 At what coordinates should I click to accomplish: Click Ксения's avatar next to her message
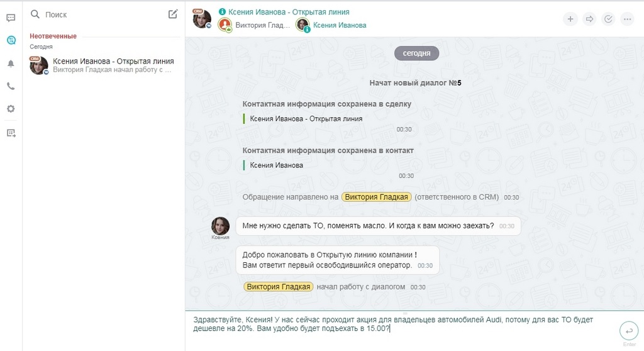point(220,226)
